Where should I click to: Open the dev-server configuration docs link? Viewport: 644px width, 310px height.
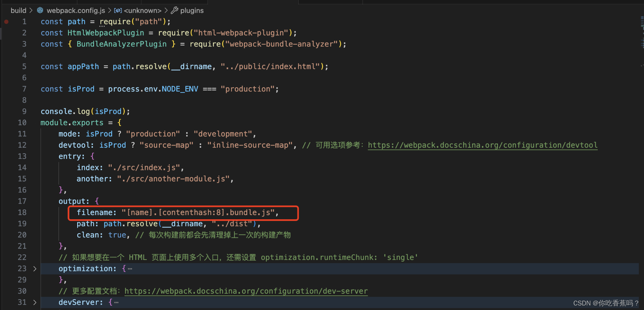246,291
